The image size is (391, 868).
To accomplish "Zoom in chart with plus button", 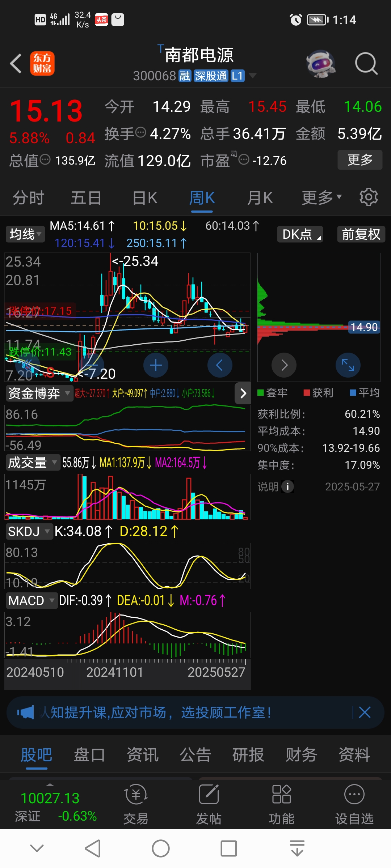I will click(x=156, y=365).
